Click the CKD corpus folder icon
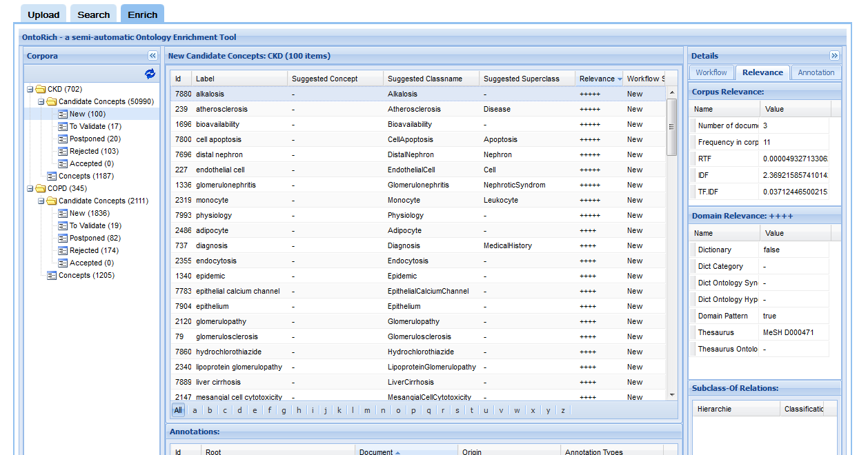The height and width of the screenshot is (455, 868). pyautogui.click(x=40, y=90)
